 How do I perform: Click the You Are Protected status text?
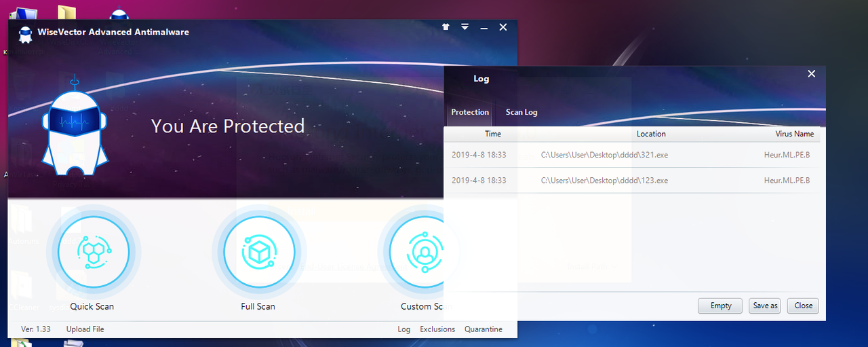[228, 126]
